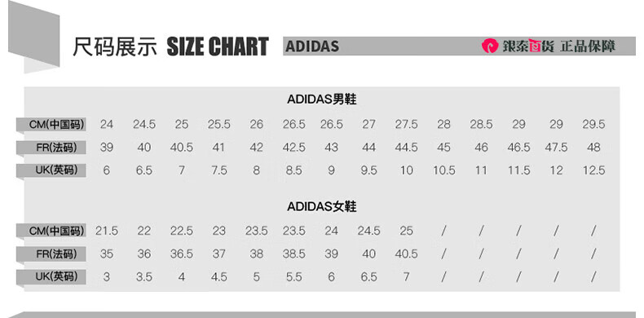Click the 尺码展示 title text
Image resolution: width=644 pixels, height=318 pixels.
click(x=115, y=46)
